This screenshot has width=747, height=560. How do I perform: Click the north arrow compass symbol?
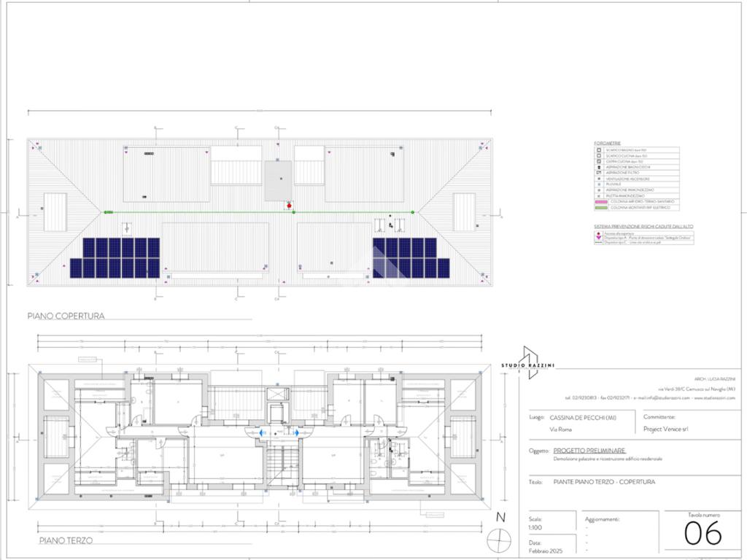[x=500, y=540]
